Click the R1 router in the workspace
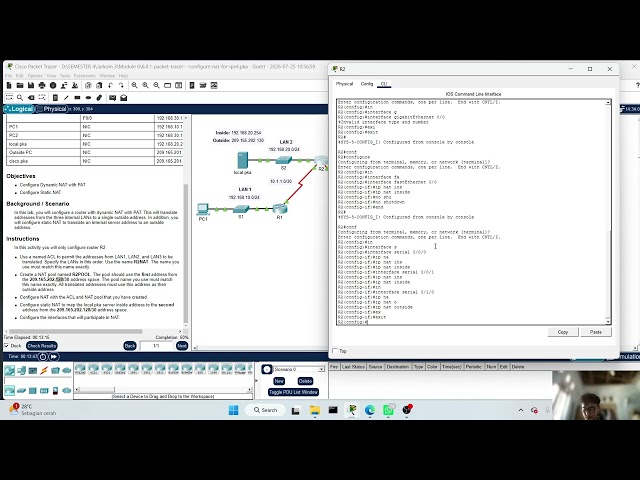The width and height of the screenshot is (640, 480). click(x=280, y=209)
